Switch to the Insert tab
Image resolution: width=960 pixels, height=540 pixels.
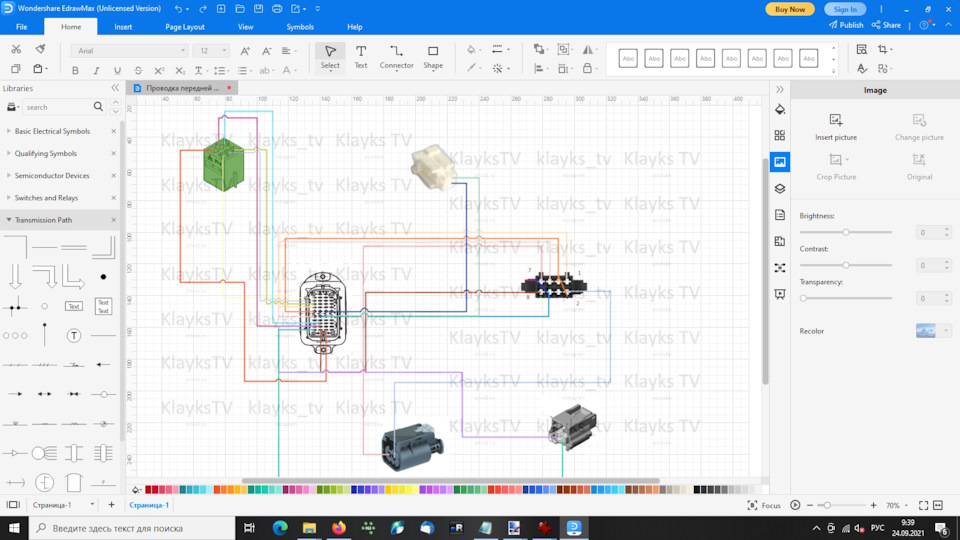point(123,27)
